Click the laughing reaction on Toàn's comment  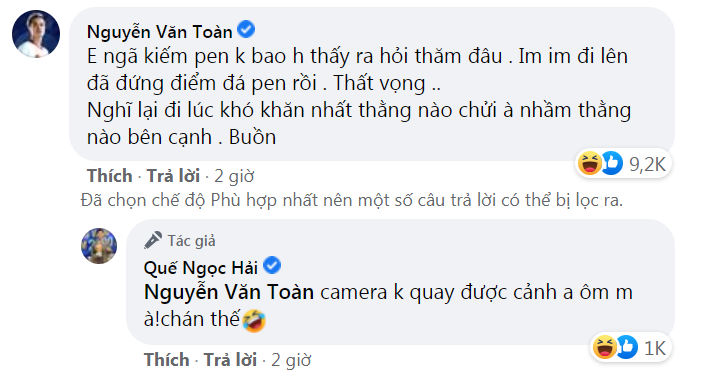[589, 163]
